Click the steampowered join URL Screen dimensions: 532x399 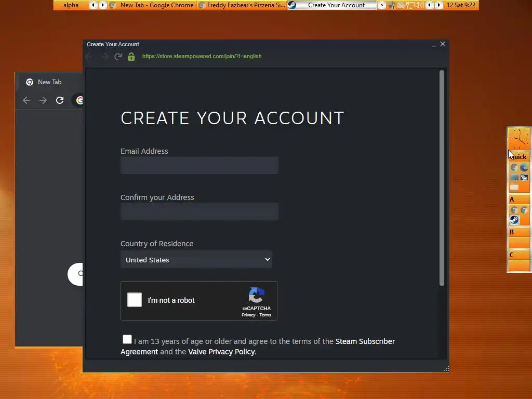pos(202,56)
